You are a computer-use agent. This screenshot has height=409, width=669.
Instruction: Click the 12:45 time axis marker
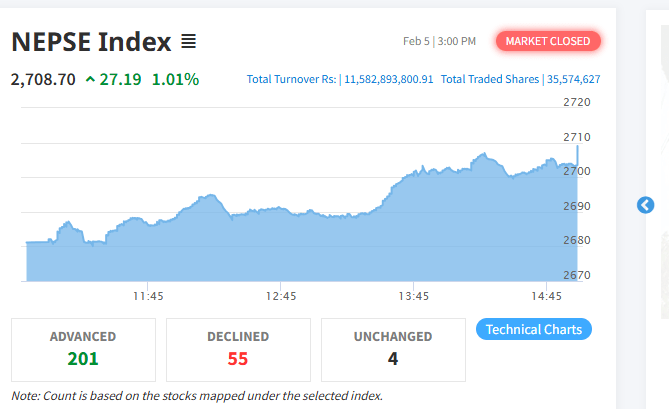pyautogui.click(x=281, y=296)
